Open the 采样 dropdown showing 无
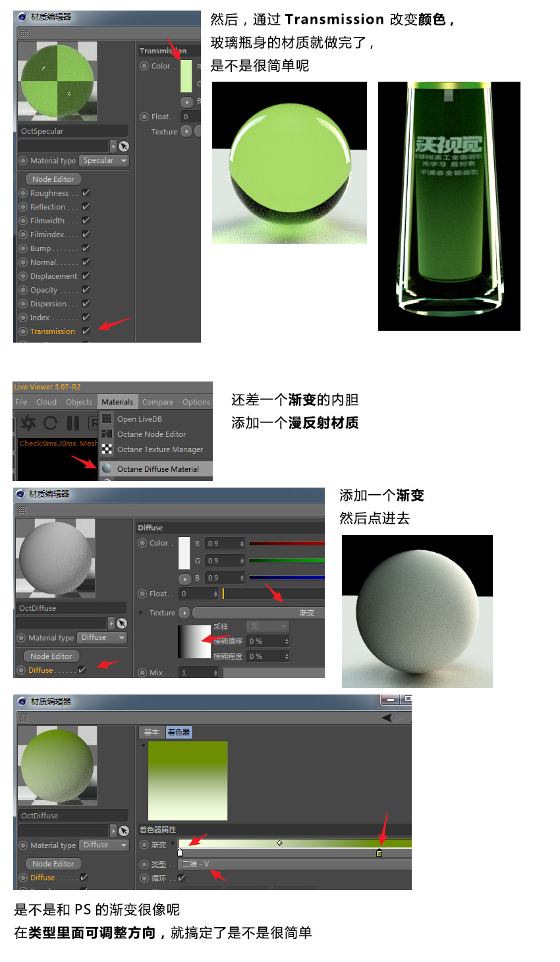560x962 pixels. point(267,627)
